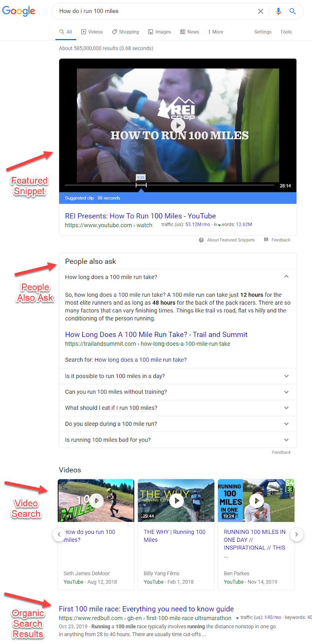Open search Settings
312x644 pixels.
(x=263, y=32)
